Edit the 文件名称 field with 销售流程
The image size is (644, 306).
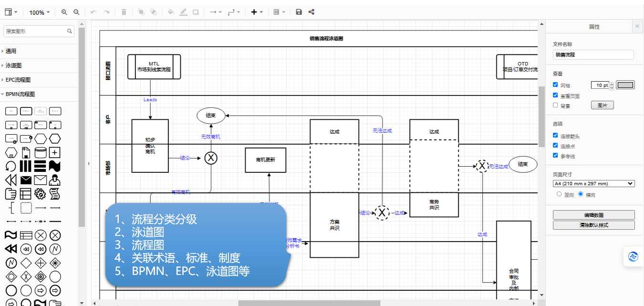click(x=593, y=54)
